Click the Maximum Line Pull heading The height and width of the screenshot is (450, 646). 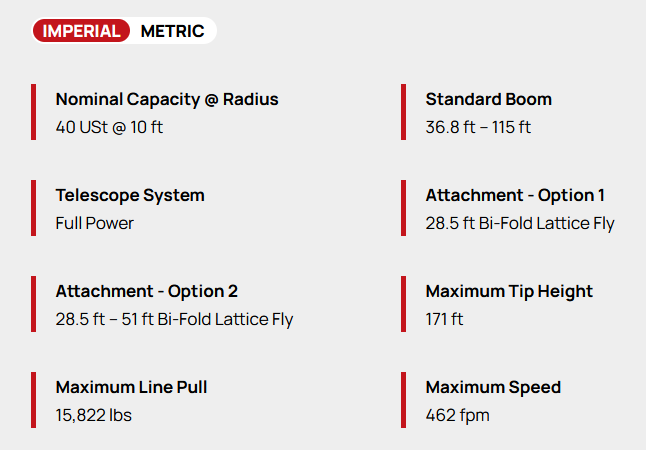(x=132, y=387)
